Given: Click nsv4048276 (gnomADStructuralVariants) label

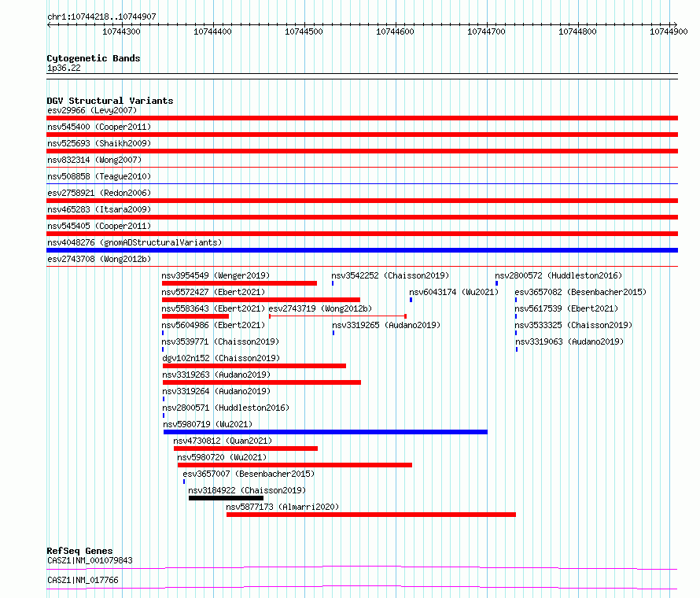Looking at the screenshot, I should tap(134, 242).
